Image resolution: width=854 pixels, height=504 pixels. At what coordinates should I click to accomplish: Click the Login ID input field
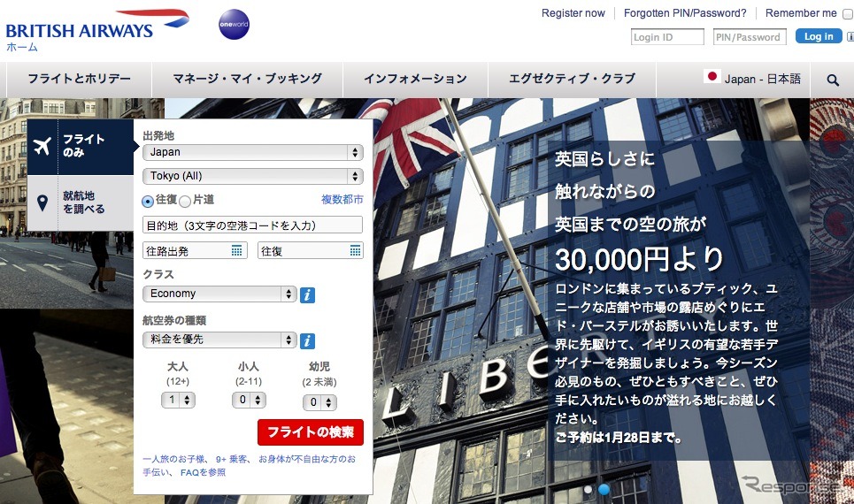pyautogui.click(x=668, y=37)
